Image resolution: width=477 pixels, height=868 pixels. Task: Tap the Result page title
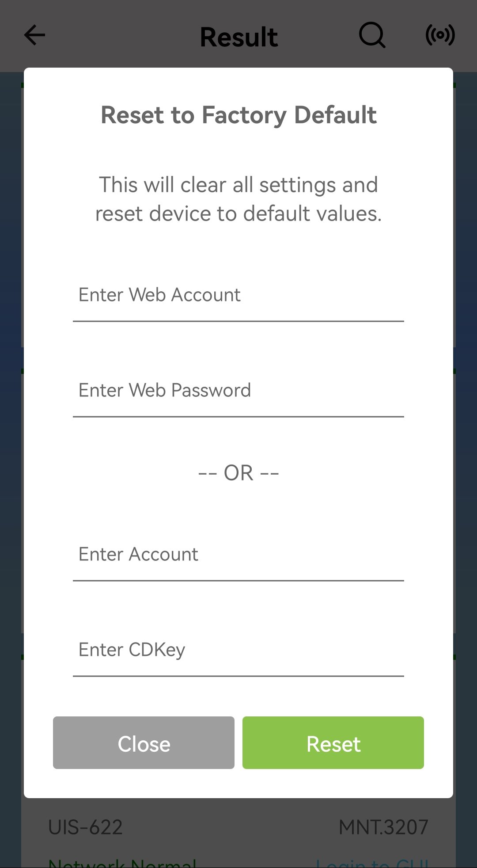click(x=239, y=37)
